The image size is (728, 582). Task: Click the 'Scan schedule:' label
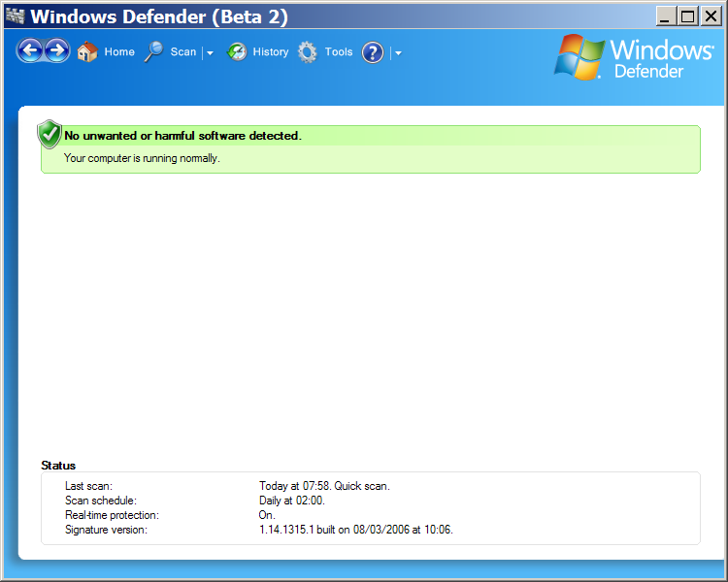click(101, 501)
